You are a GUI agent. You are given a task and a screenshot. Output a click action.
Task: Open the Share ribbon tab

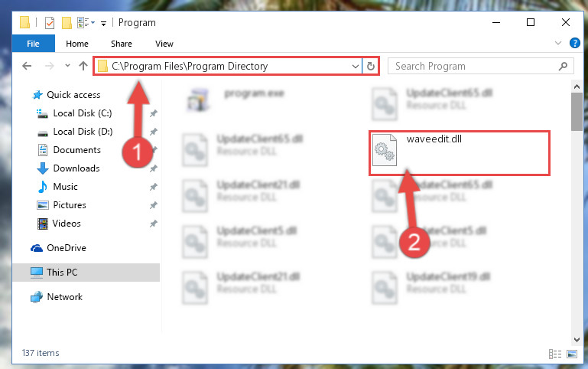click(122, 44)
